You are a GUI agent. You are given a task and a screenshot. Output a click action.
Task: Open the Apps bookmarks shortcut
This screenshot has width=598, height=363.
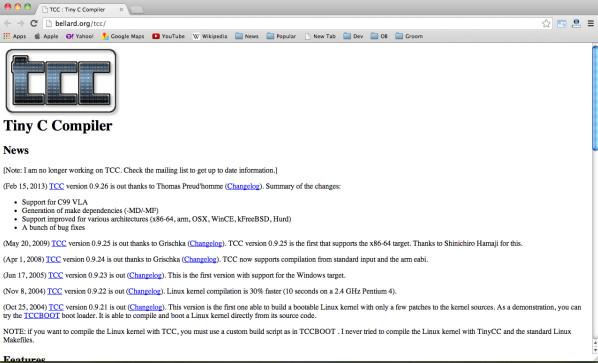(15, 36)
